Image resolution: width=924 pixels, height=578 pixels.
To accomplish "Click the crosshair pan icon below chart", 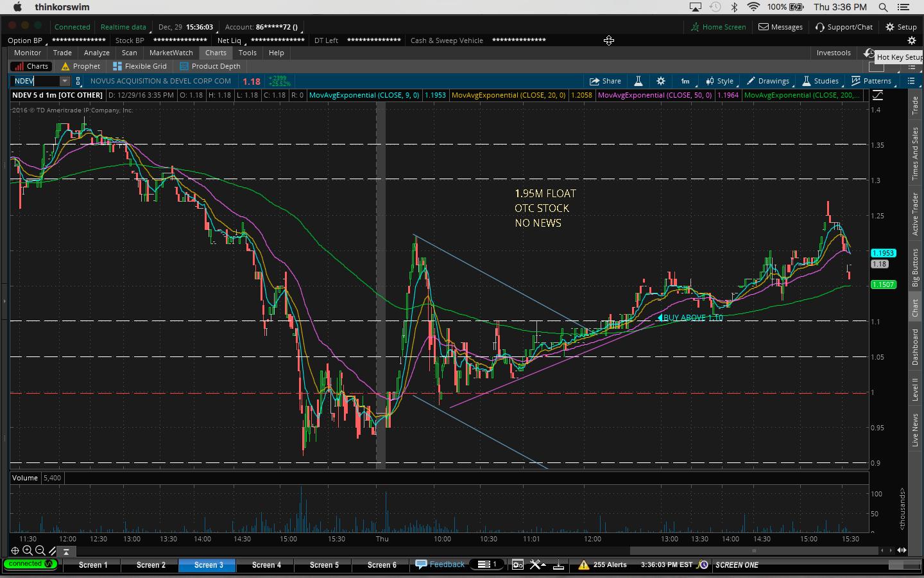I will (15, 550).
